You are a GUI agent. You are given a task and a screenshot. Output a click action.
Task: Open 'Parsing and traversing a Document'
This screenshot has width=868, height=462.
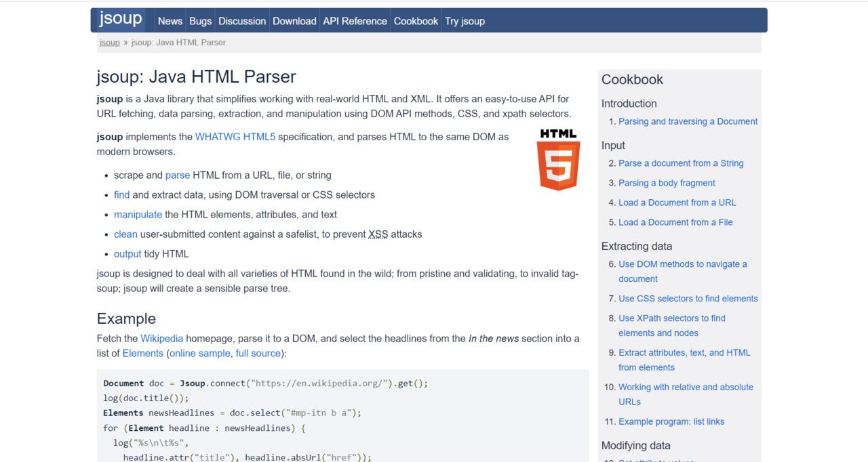tap(688, 121)
